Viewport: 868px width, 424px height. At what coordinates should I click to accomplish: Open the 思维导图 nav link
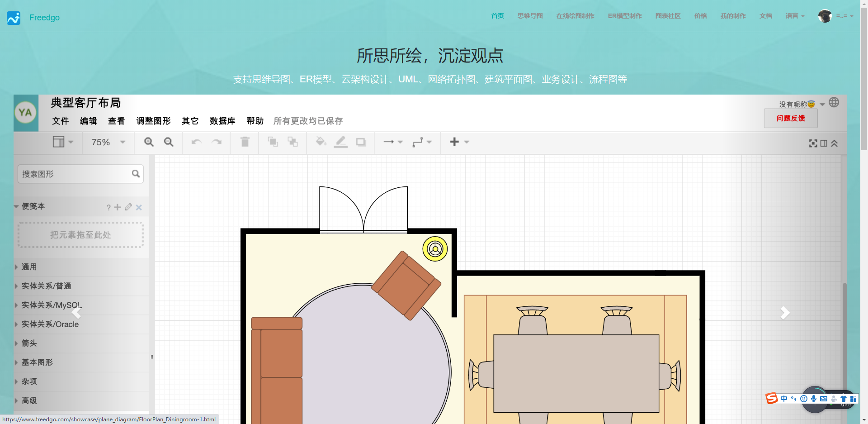point(530,16)
